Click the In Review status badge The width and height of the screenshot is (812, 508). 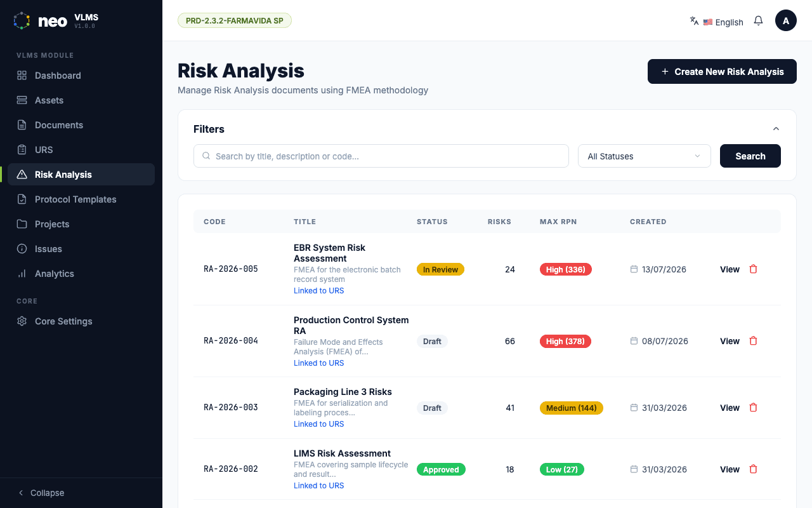440,269
